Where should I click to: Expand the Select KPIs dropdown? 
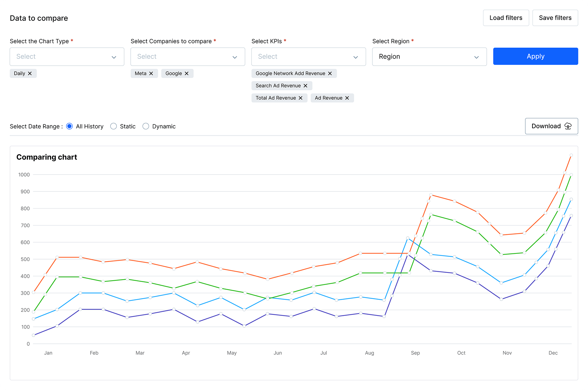tap(308, 56)
